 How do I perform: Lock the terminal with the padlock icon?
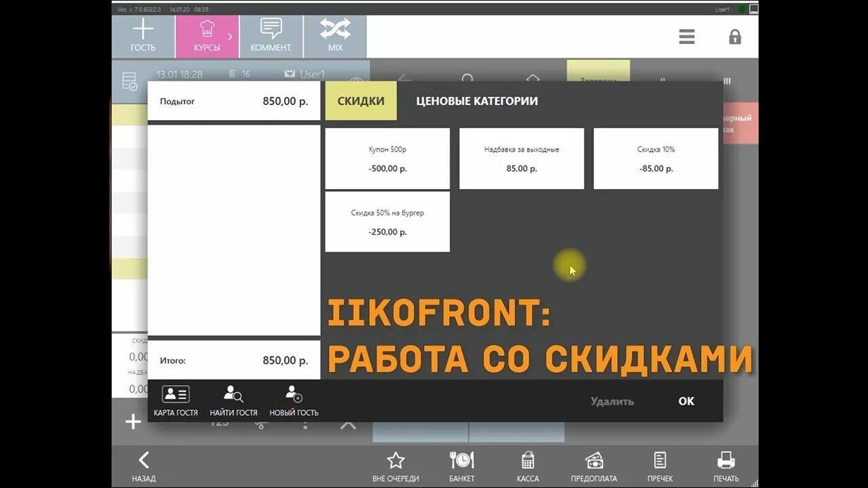coord(735,37)
